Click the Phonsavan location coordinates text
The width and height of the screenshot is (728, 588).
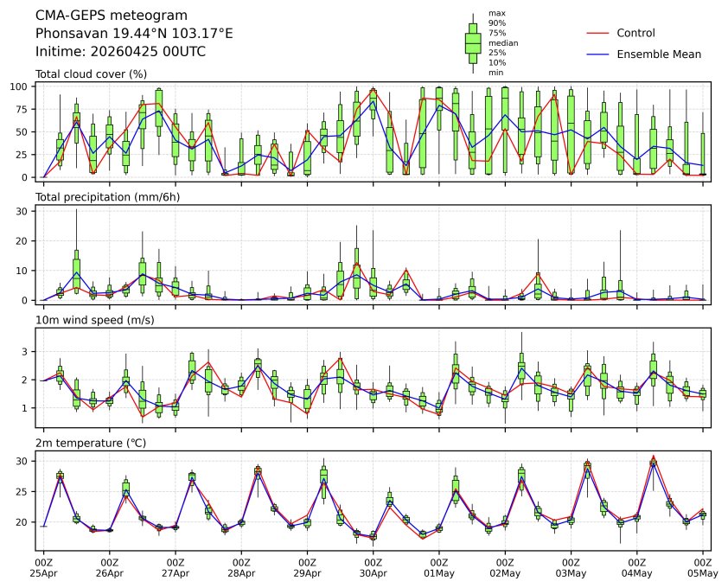click(134, 33)
